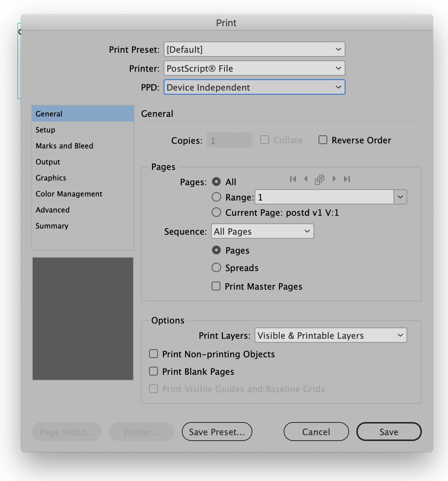Select the Spreads radio button
Image resolution: width=448 pixels, height=481 pixels.
click(216, 267)
